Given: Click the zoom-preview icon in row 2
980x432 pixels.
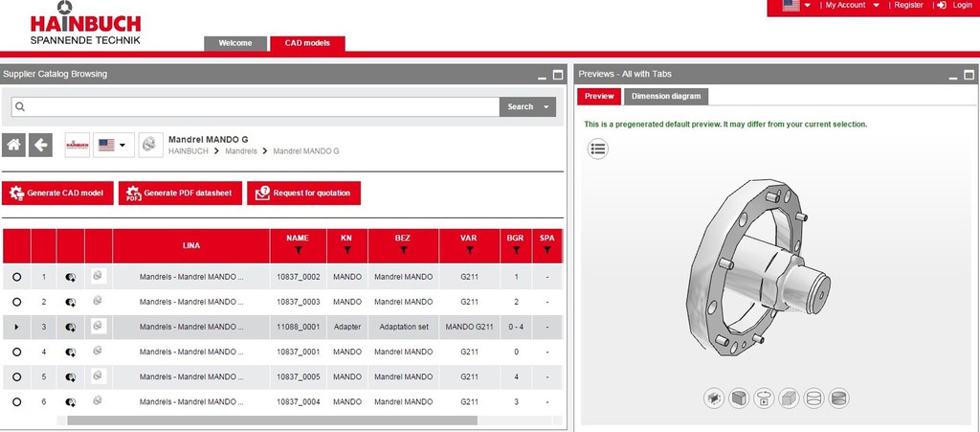Looking at the screenshot, I should (x=71, y=302).
